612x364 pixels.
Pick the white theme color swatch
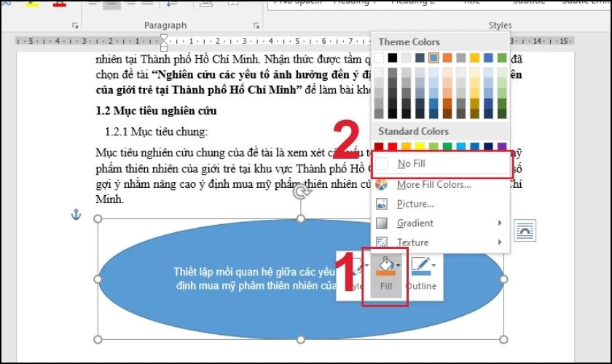(x=379, y=58)
